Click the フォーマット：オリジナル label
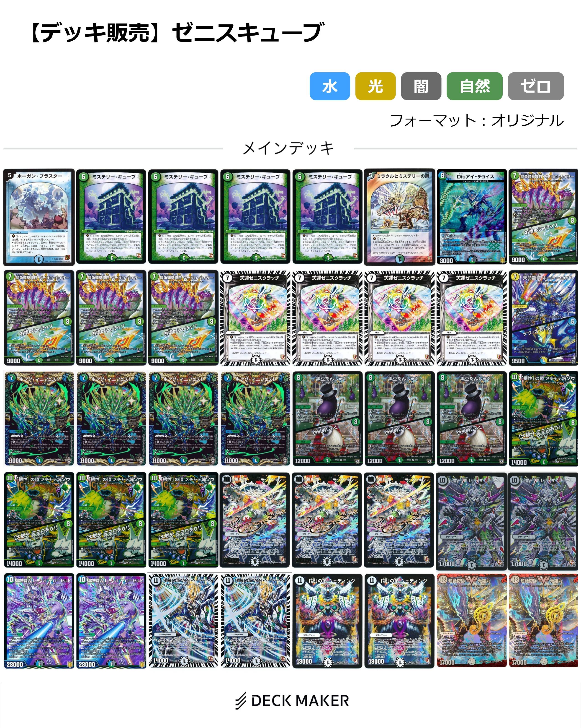 pos(476,121)
